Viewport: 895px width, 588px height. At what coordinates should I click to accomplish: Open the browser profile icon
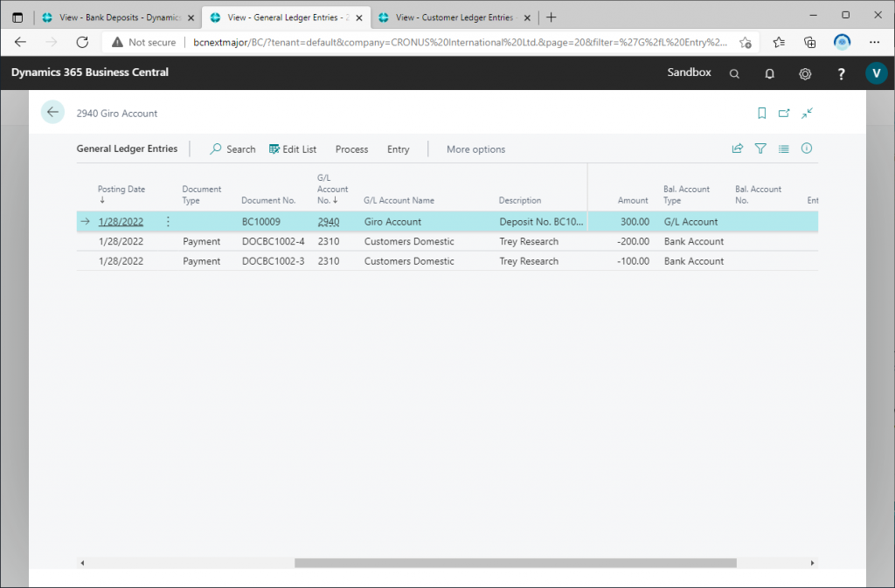[842, 42]
